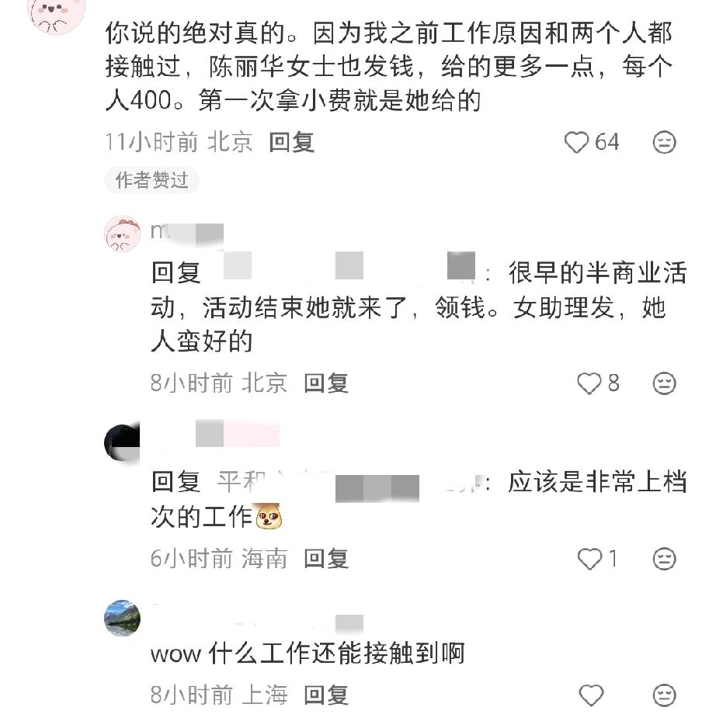
Task: Tap the comment text mentioning 陈丽华女士
Action: click(388, 67)
